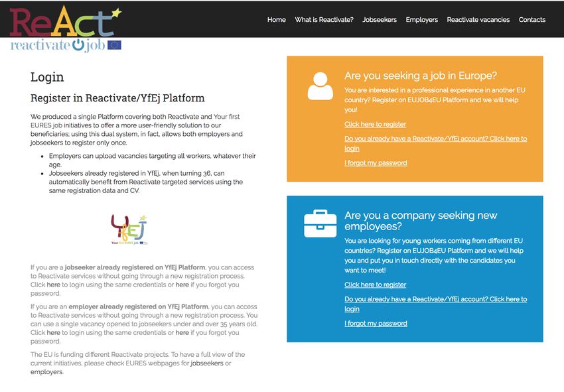The image size is (564, 392).
Task: Open the Home menu item
Action: 276,20
